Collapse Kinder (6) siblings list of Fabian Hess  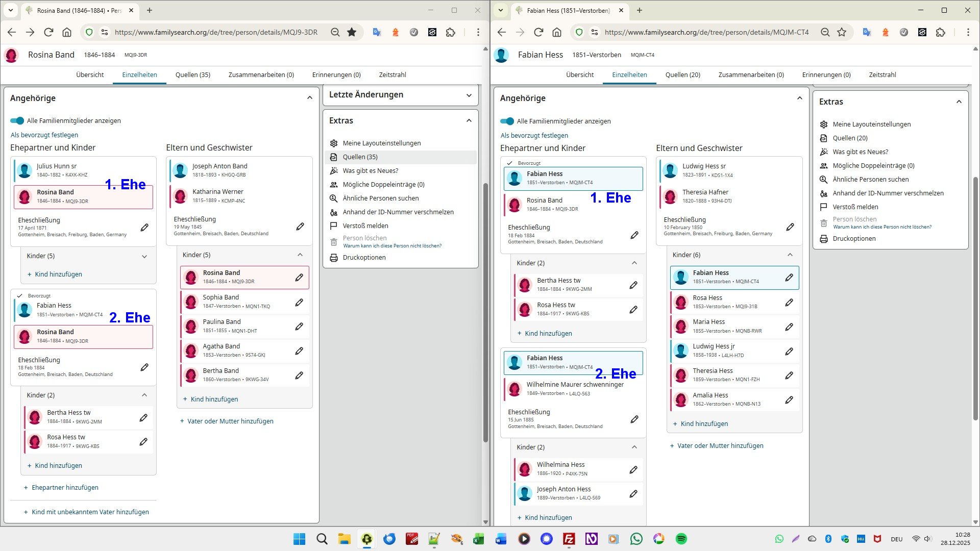[790, 255]
